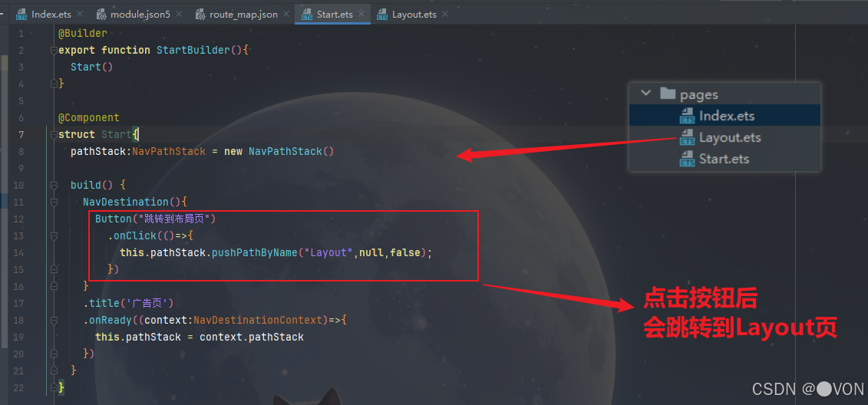Click the ETS icon beside Start.ets in tree

coord(687,159)
